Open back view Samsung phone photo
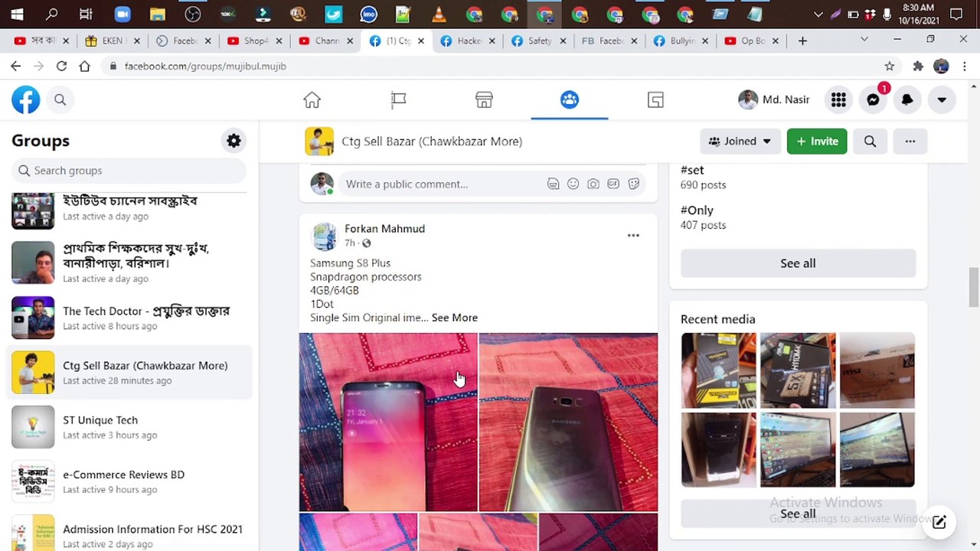The height and width of the screenshot is (551, 980). [568, 422]
